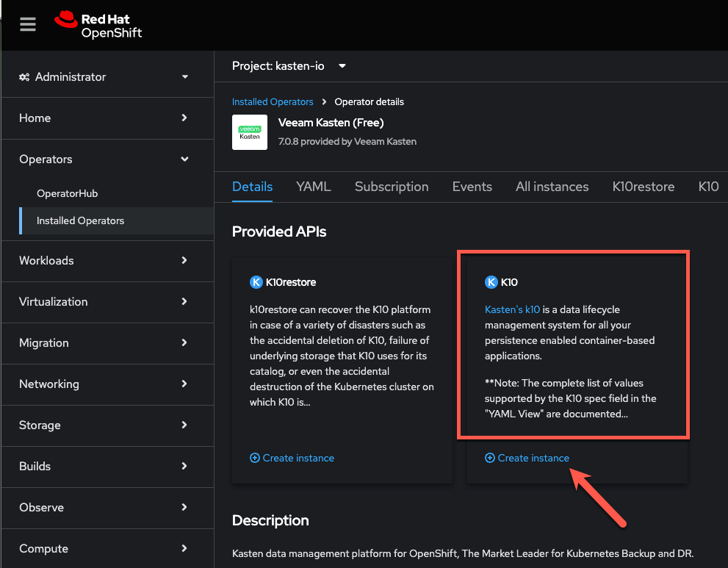This screenshot has width=728, height=568.
Task: Click the K10restore API badge icon
Action: [256, 282]
